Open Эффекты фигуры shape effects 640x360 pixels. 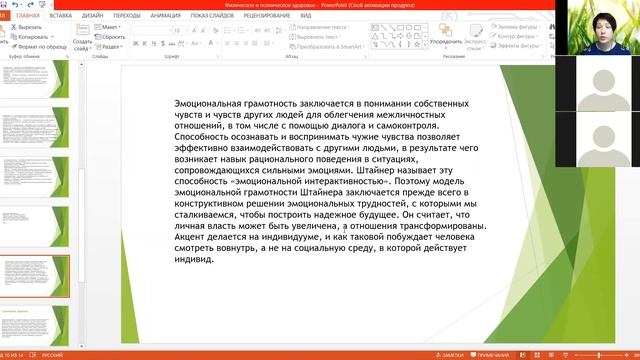516,45
